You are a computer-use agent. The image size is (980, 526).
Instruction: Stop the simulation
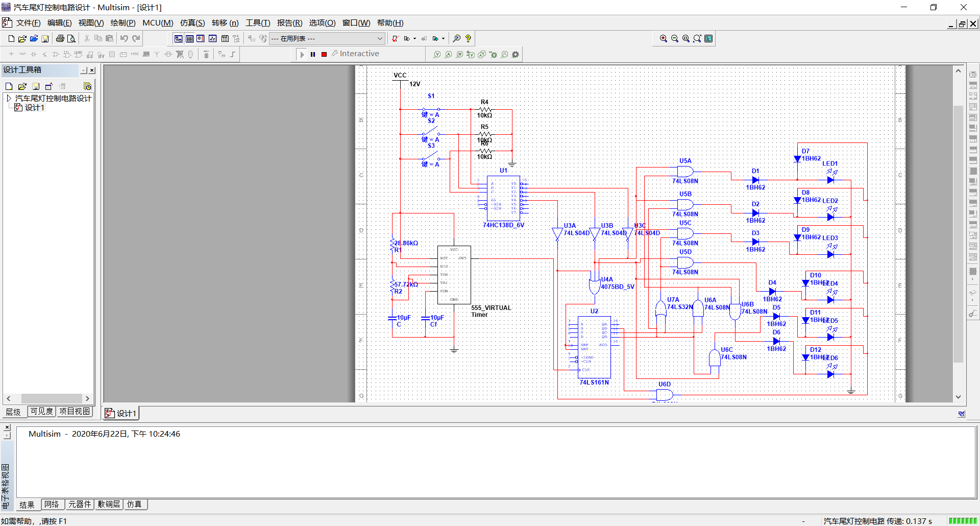tap(324, 54)
